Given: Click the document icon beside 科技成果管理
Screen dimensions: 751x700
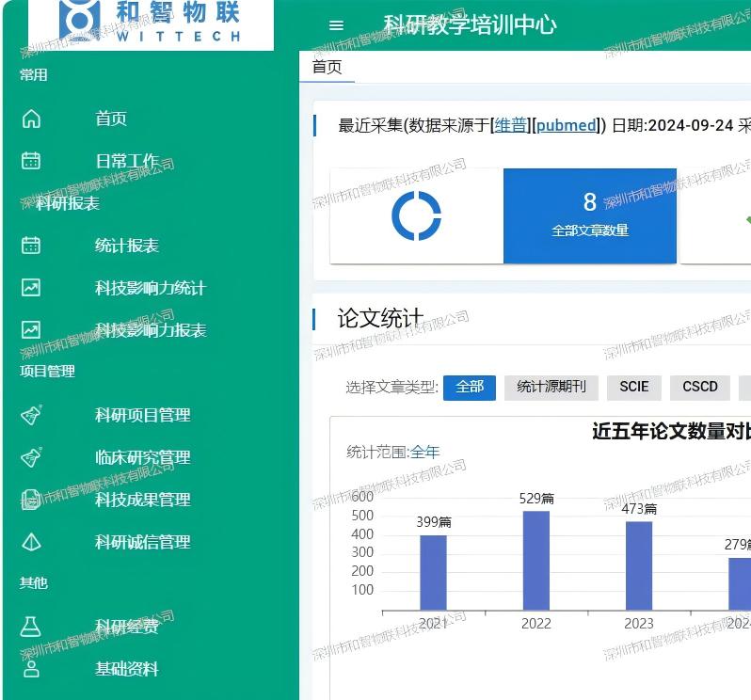Looking at the screenshot, I should 31,500.
